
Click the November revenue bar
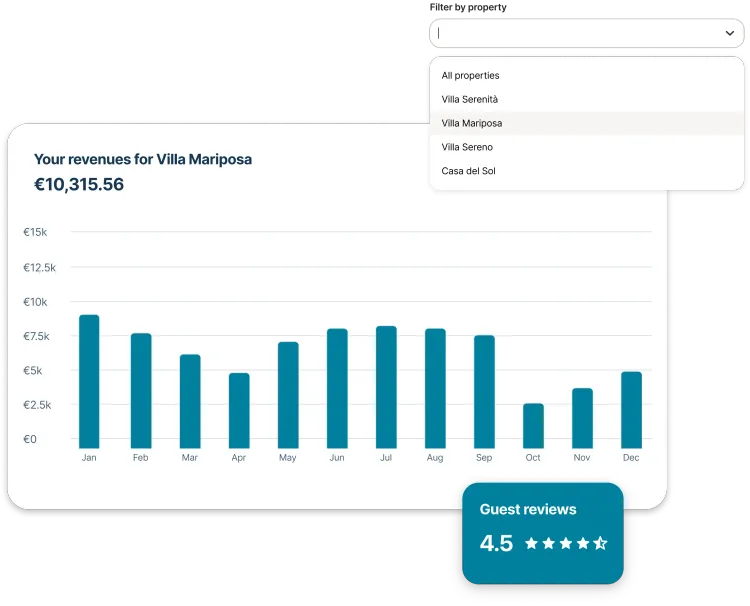583,418
